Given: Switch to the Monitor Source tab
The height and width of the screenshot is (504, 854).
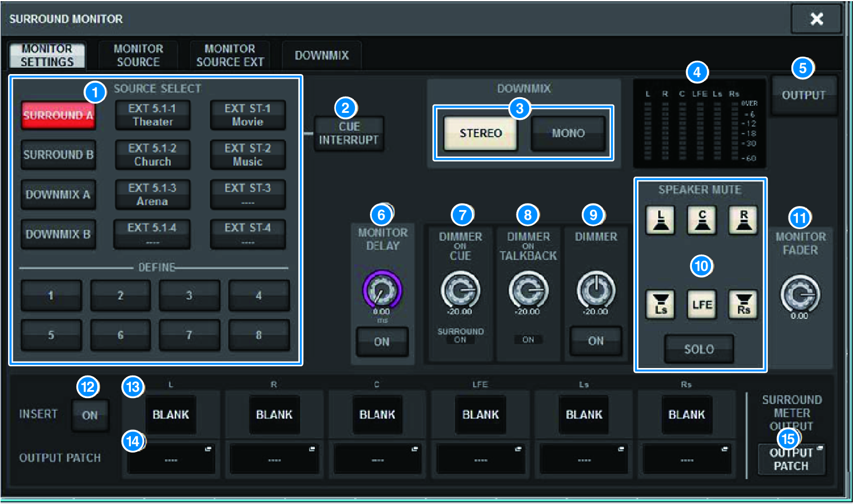Looking at the screenshot, I should pyautogui.click(x=138, y=56).
